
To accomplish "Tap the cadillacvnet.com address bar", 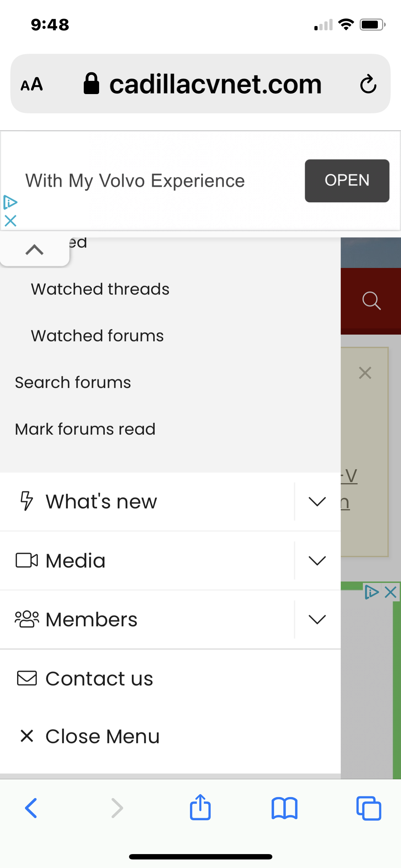I will click(215, 84).
